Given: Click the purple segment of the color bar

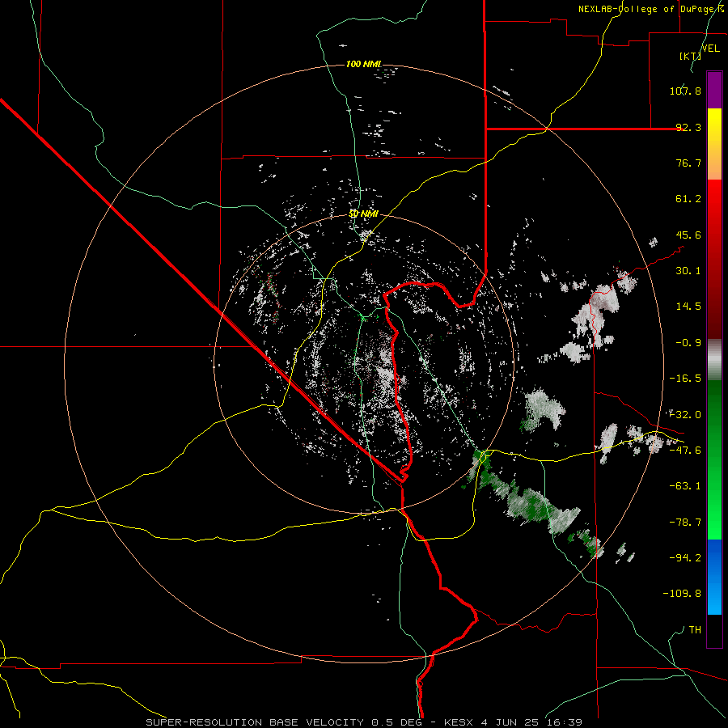Looking at the screenshot, I should click(714, 90).
